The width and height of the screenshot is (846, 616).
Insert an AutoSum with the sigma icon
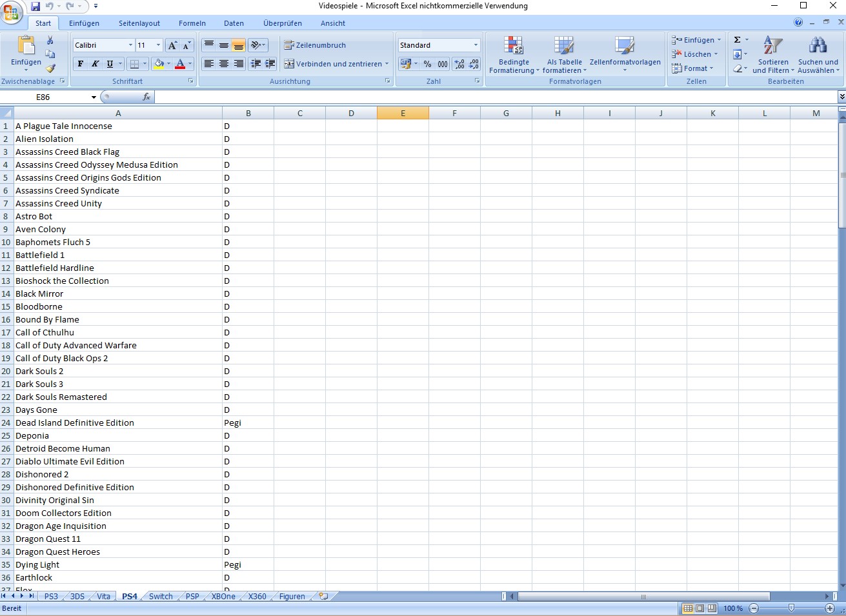738,40
